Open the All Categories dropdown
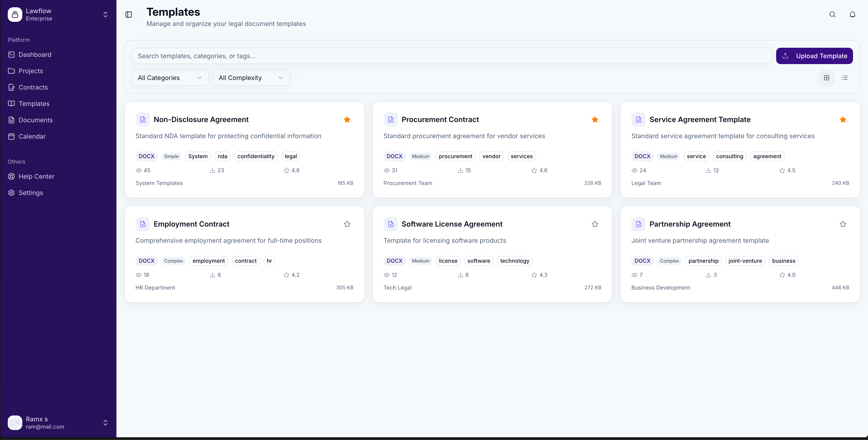Image resolution: width=868 pixels, height=440 pixels. coord(170,78)
